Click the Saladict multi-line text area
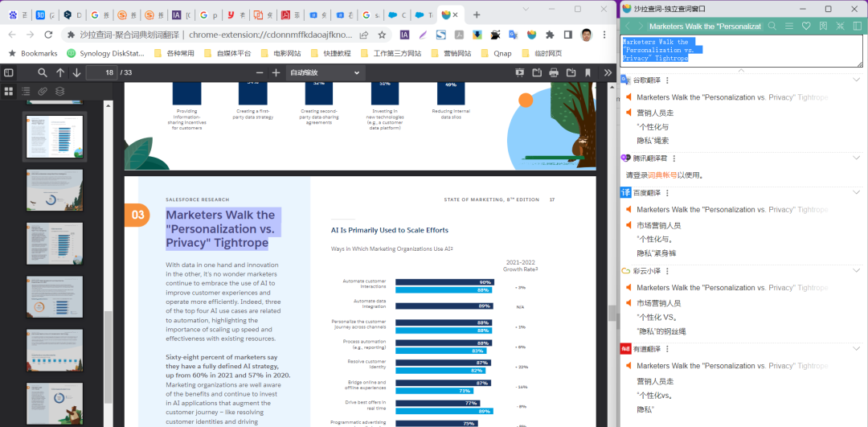The image size is (868, 427). pos(741,51)
